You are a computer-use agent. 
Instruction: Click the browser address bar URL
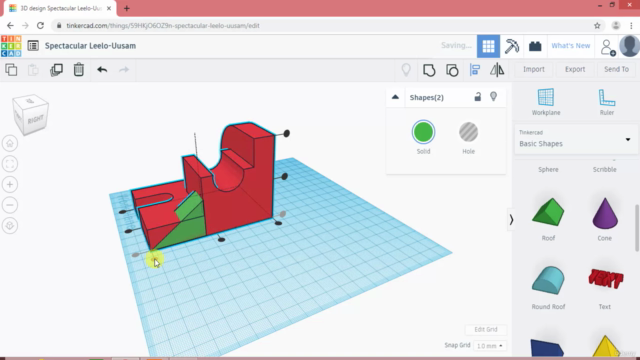click(x=163, y=26)
